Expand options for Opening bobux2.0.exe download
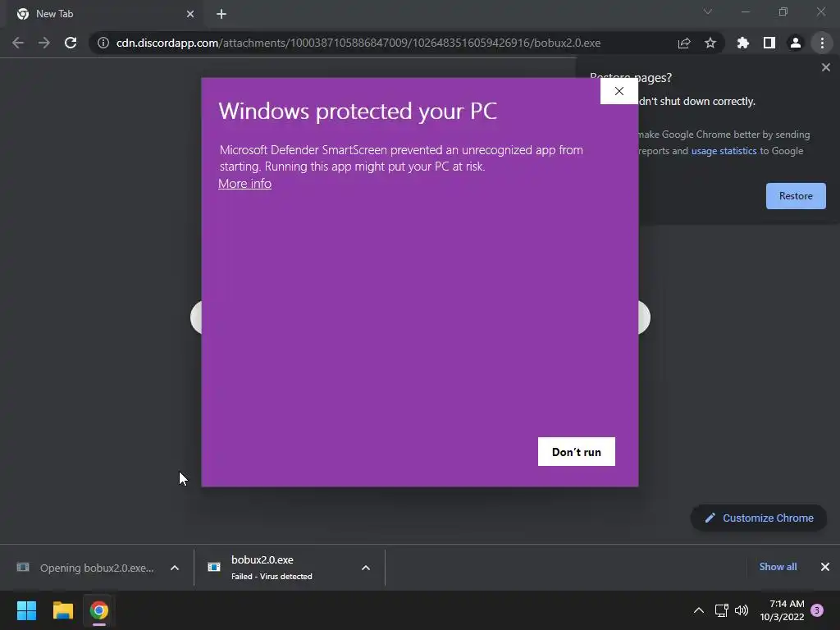Screen dimensions: 840x630 [x=175, y=568]
